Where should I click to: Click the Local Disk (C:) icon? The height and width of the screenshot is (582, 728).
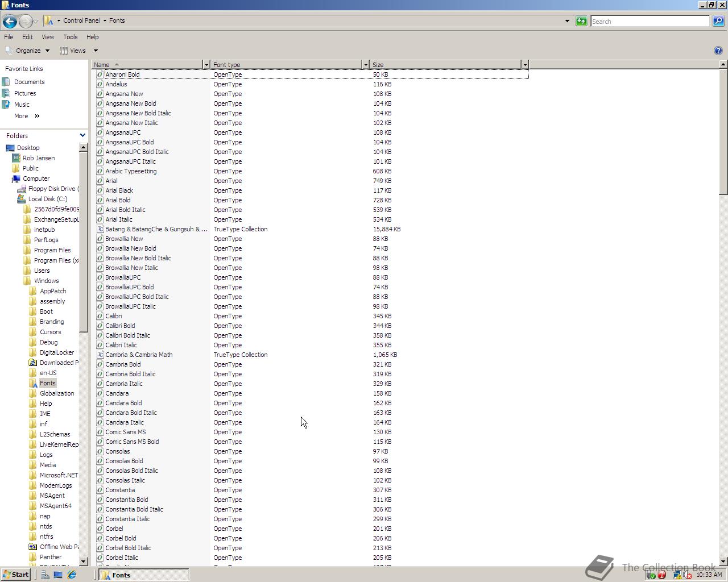pyautogui.click(x=22, y=199)
